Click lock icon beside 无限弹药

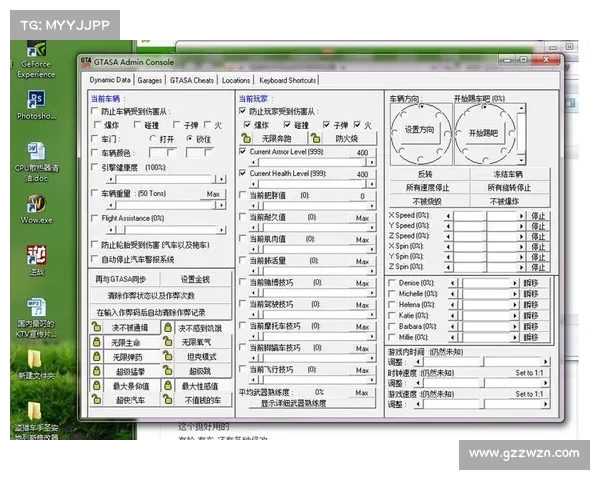96,356
